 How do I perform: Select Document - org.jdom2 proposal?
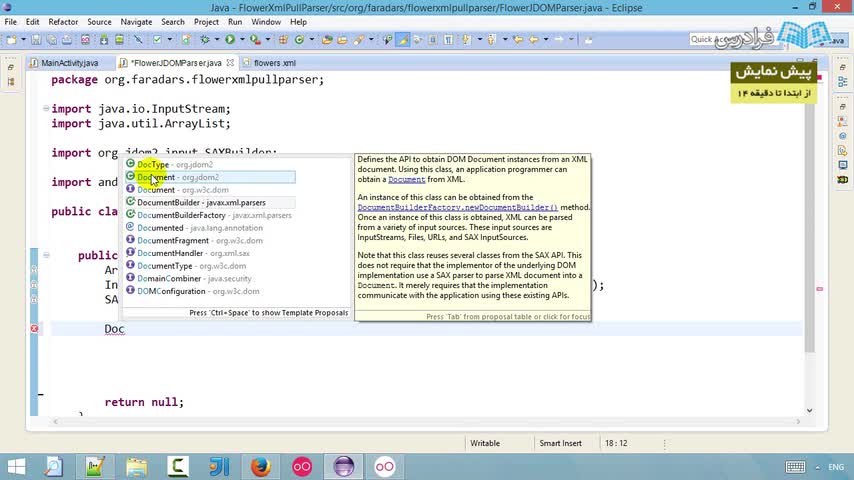(210, 177)
